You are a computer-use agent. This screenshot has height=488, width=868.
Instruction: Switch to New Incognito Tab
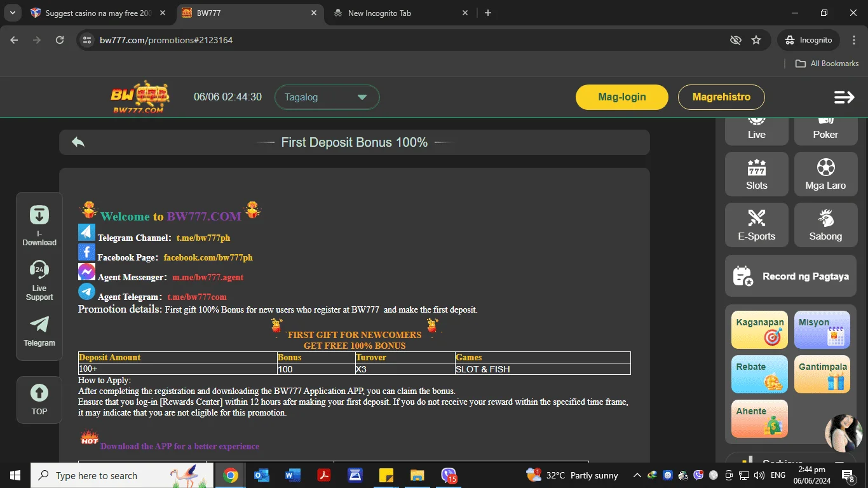pos(400,13)
